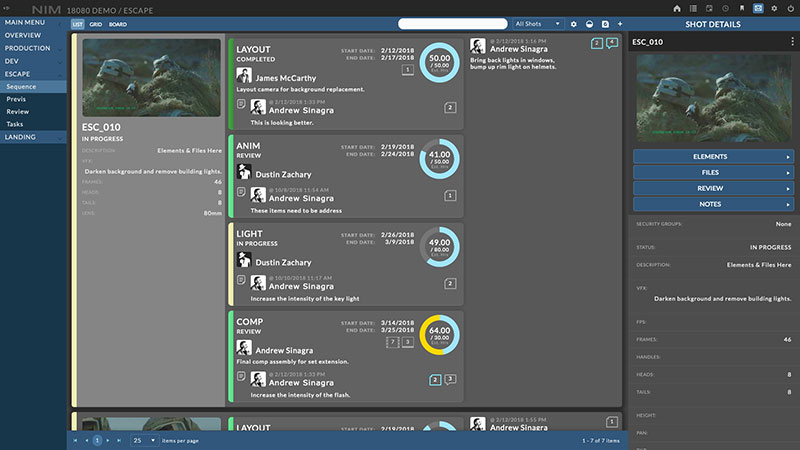Expand the LANDING sidebar section
This screenshot has height=450, width=800.
tap(33, 137)
